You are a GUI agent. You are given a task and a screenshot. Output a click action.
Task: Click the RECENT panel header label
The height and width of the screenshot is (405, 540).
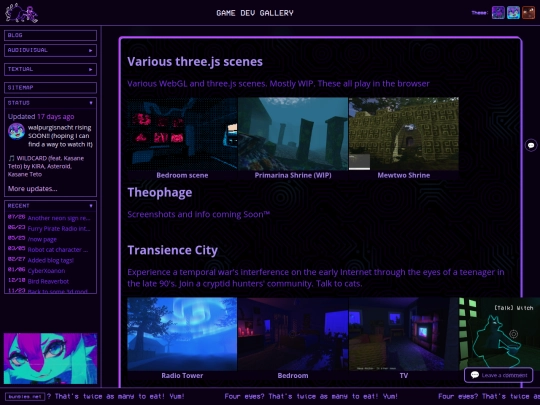(x=19, y=206)
